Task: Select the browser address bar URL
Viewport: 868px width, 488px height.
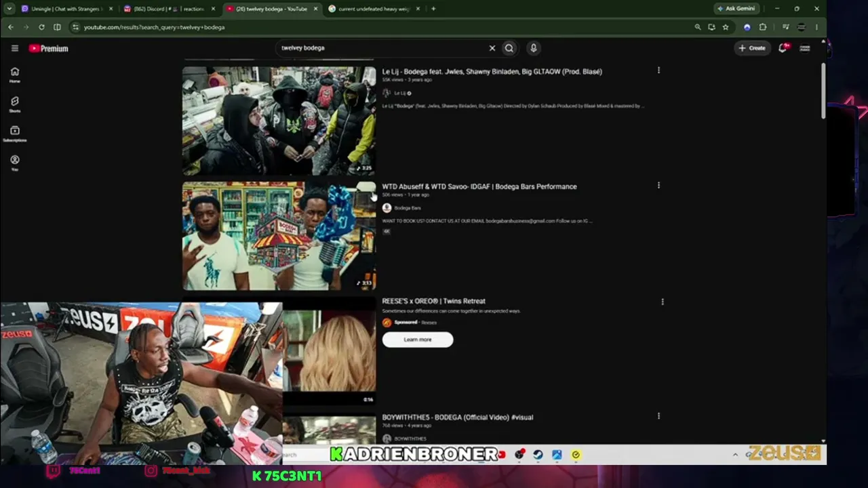Action: 154,27
